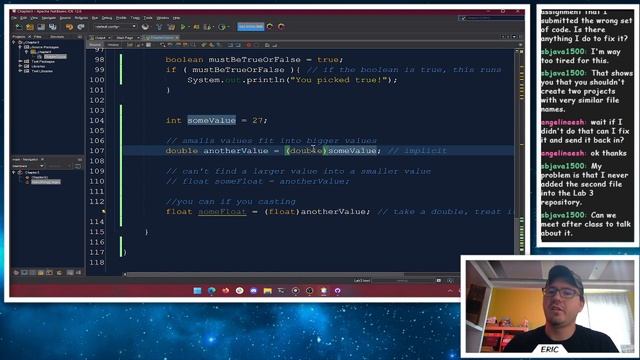Open the Edit menu
Image resolution: width=640 pixels, height=360 pixels.
[x=24, y=18]
